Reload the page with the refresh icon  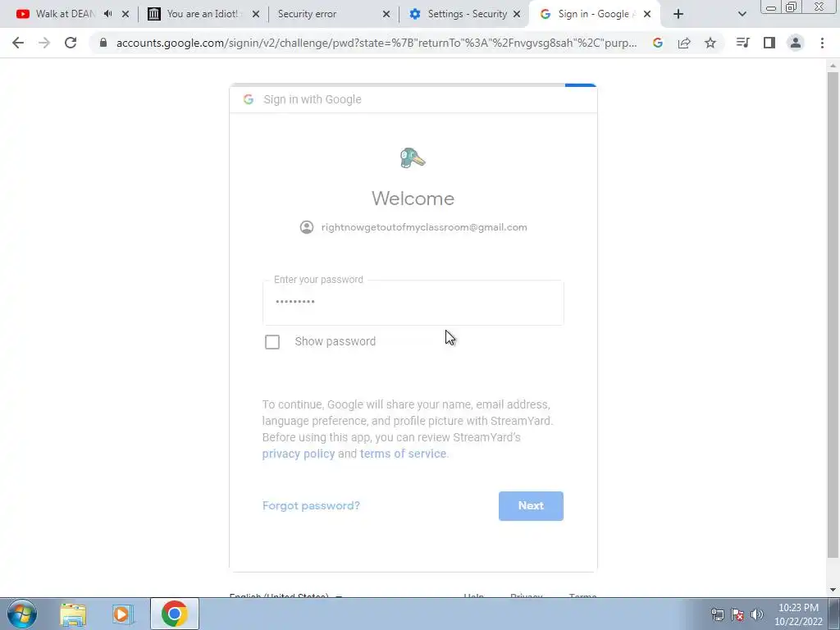[71, 43]
